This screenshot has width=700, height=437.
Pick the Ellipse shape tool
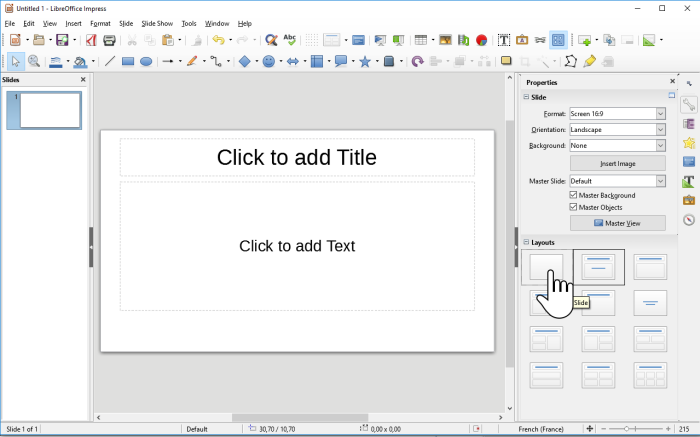click(x=146, y=62)
